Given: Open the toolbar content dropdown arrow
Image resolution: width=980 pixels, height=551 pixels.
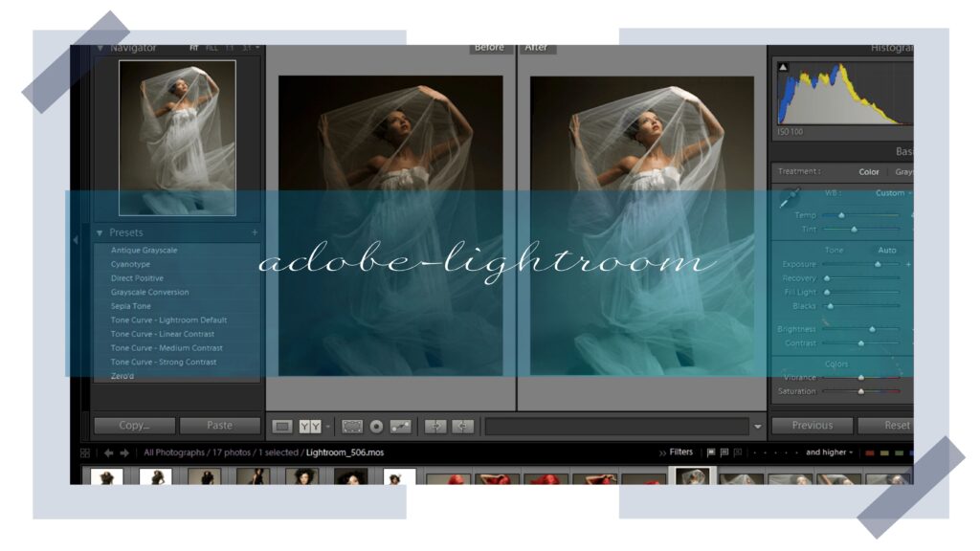Looking at the screenshot, I should tap(758, 427).
